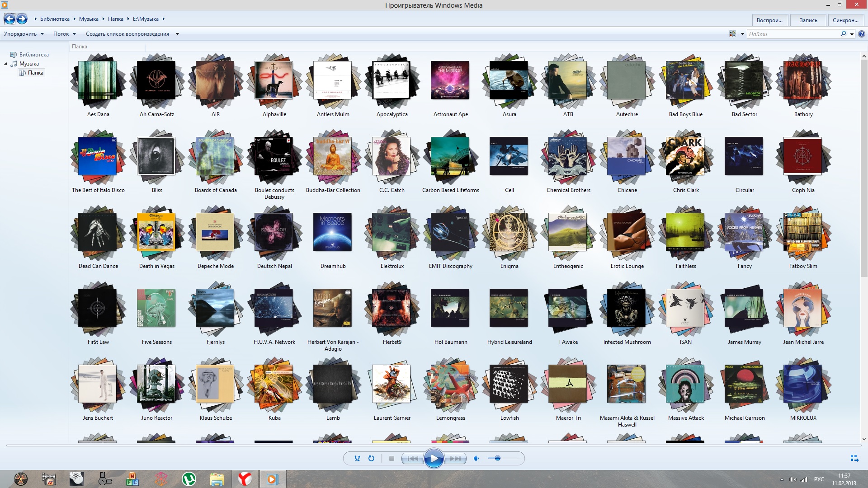Open the Воспроизведение tab

tap(770, 20)
